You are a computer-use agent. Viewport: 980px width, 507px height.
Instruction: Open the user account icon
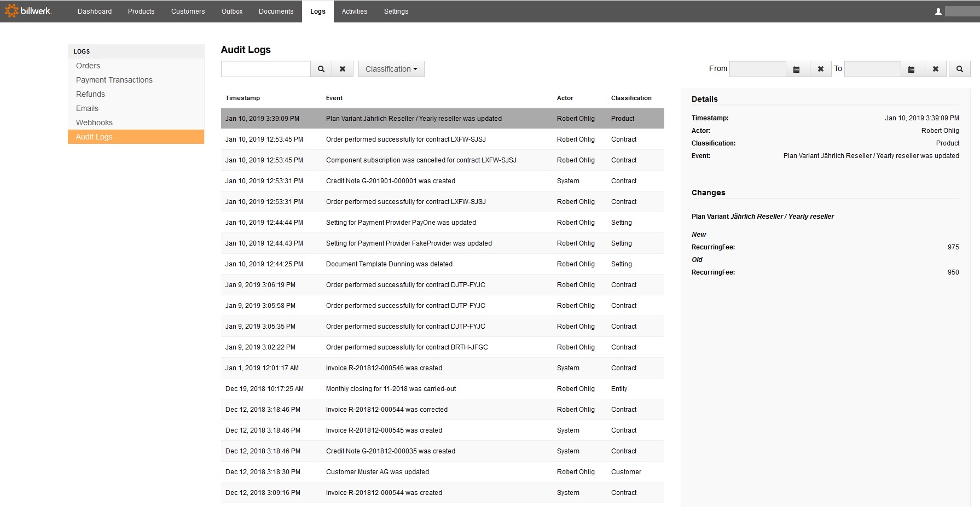coord(938,11)
